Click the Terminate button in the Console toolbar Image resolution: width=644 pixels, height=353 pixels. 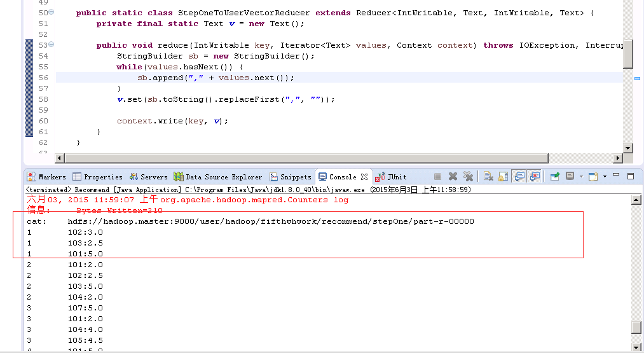click(x=438, y=177)
